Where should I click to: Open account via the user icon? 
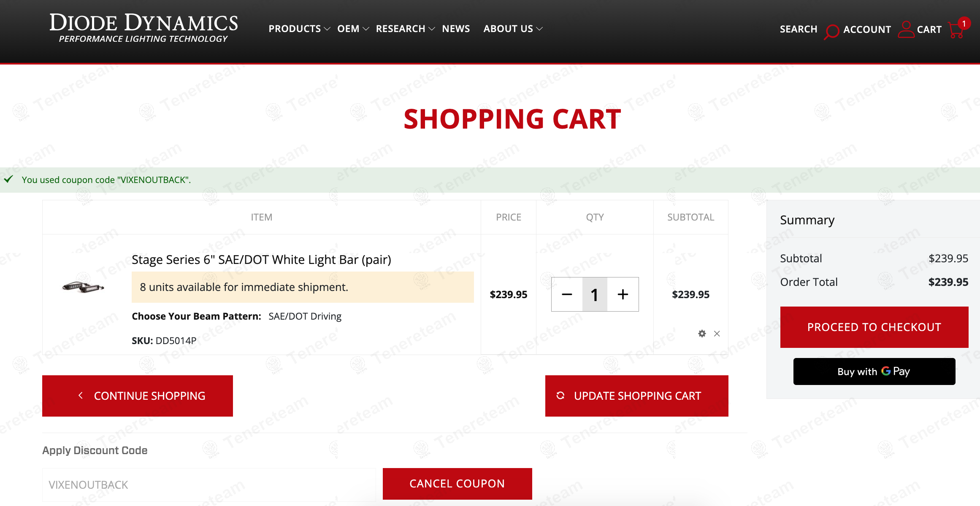point(905,30)
